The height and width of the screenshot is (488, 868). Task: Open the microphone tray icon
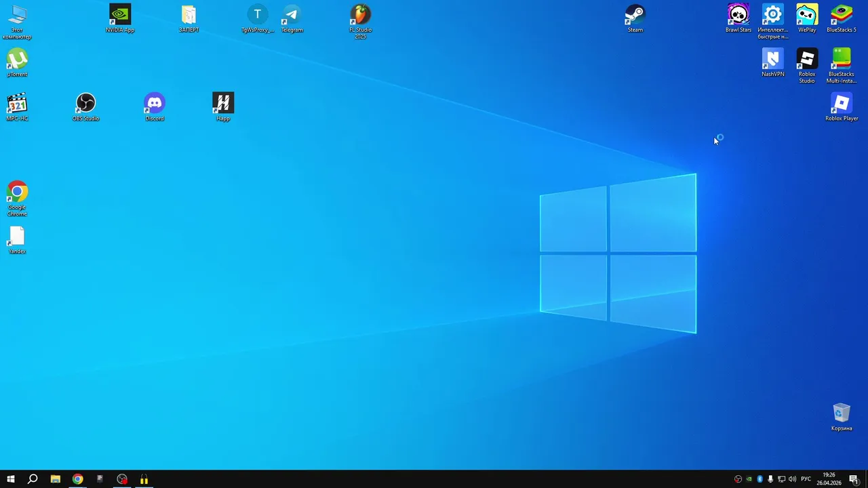click(770, 479)
